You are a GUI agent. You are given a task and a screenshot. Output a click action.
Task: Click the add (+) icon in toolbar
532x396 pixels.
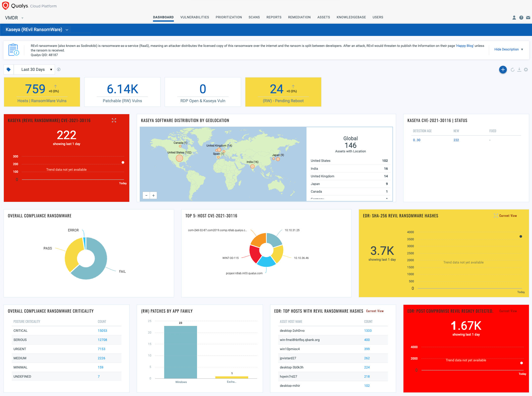point(502,70)
